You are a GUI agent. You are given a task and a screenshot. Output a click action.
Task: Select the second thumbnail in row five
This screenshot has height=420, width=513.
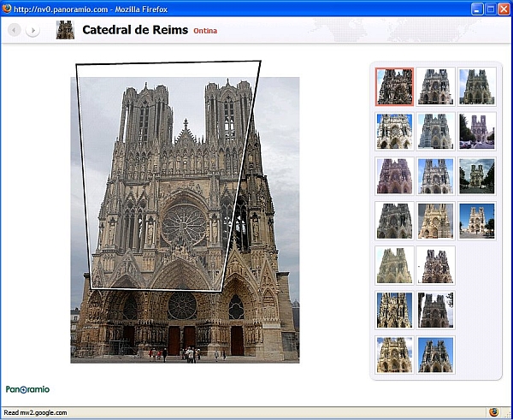[435, 265]
